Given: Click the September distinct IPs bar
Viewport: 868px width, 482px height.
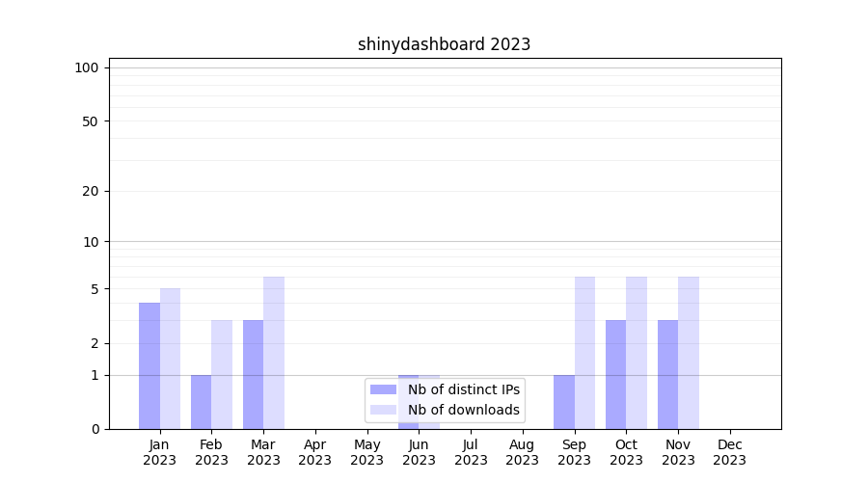Looking at the screenshot, I should click(564, 402).
